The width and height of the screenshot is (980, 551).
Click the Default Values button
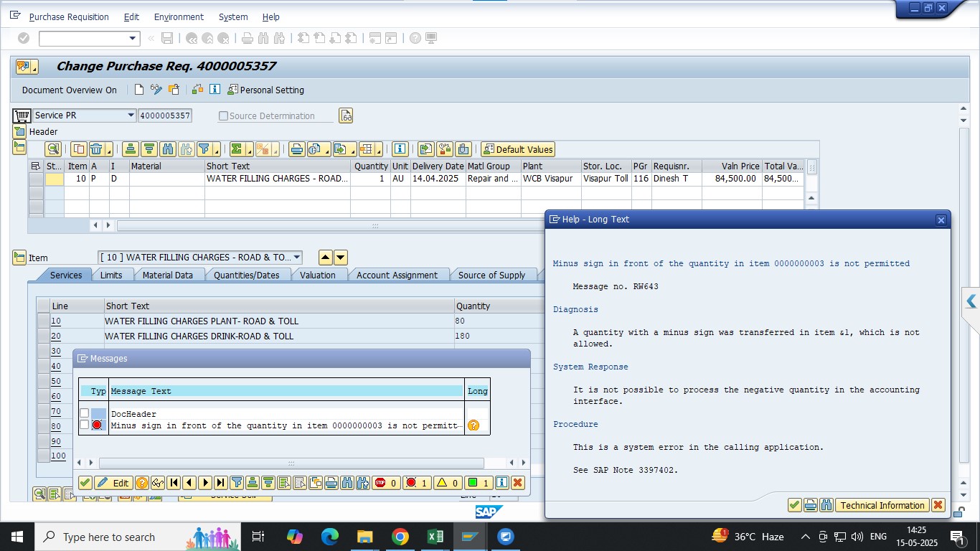pos(518,149)
